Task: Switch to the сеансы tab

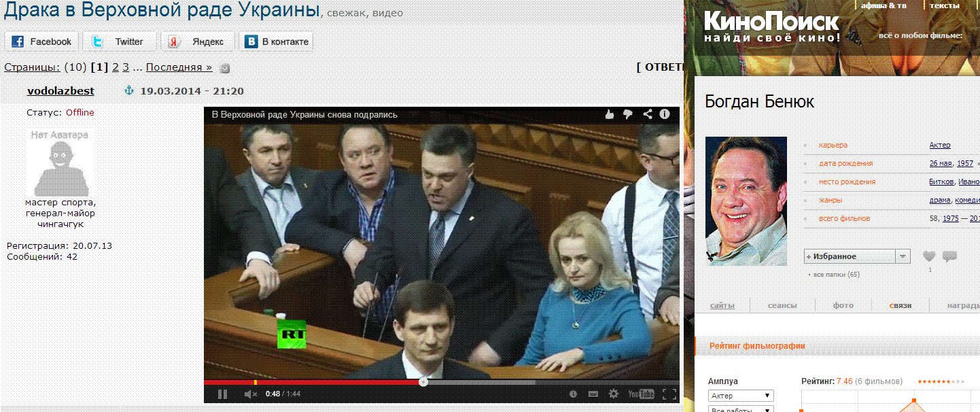Action: point(782,305)
